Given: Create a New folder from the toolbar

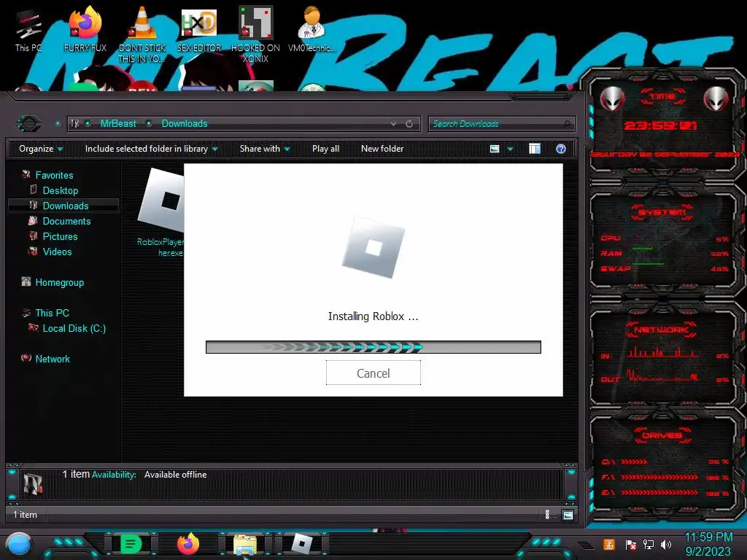Looking at the screenshot, I should pos(382,149).
